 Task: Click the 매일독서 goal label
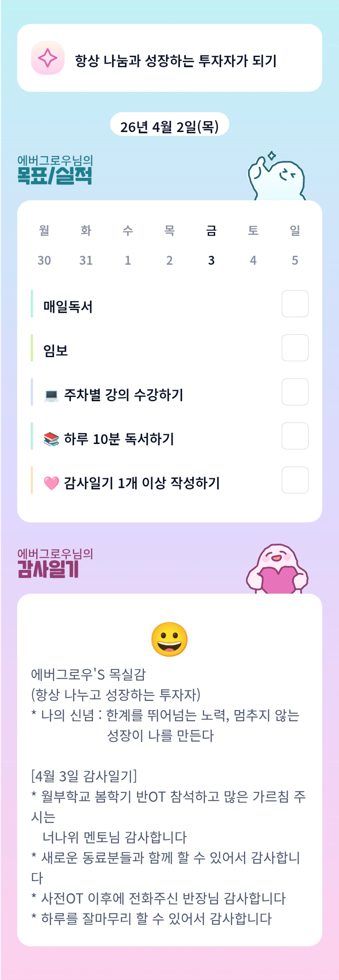(x=68, y=307)
